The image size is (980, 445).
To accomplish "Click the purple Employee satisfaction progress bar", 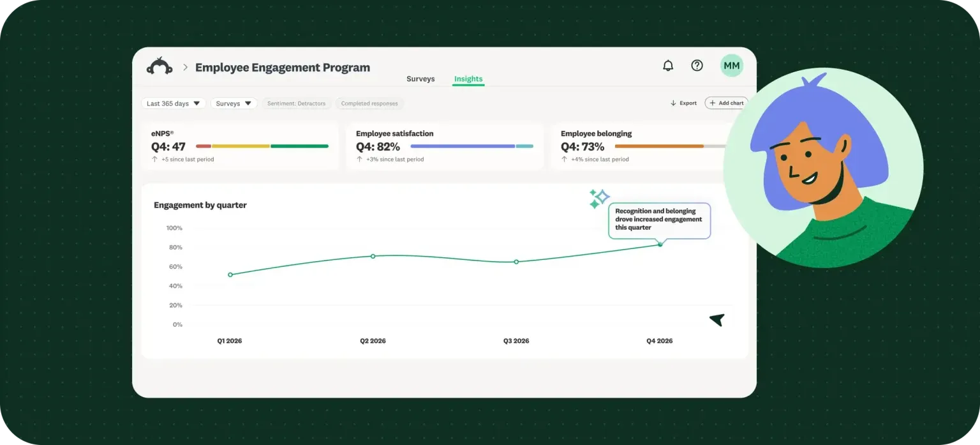I will click(x=463, y=146).
